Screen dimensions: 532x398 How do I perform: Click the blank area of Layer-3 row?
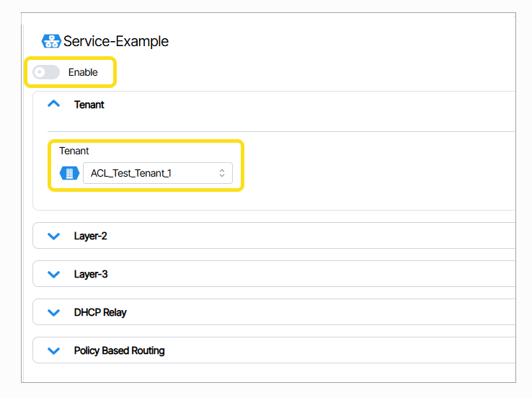tap(324, 274)
